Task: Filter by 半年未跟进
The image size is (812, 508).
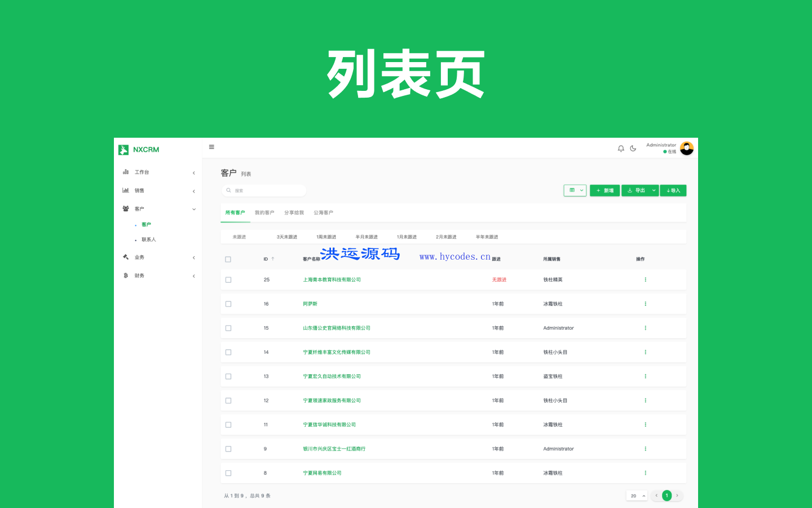Action: [x=487, y=237]
